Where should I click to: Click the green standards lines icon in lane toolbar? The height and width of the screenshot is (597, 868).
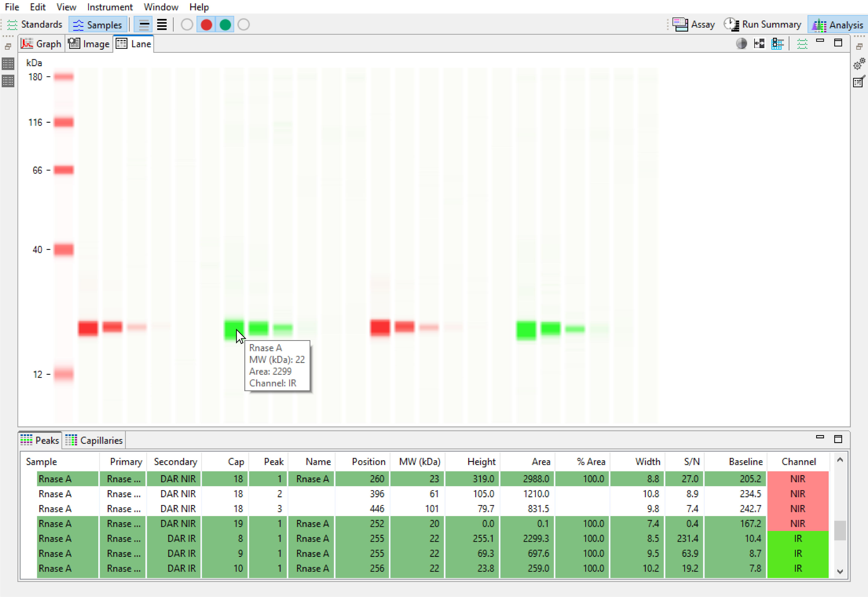click(802, 44)
